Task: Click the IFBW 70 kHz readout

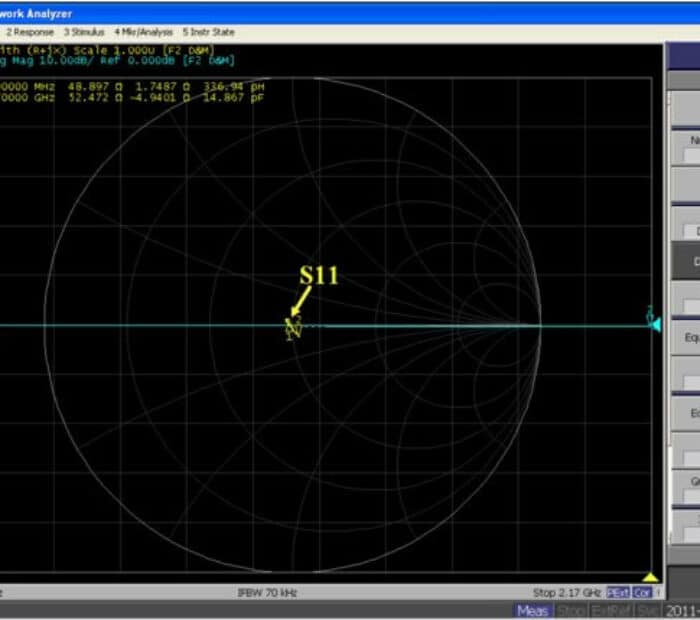Action: point(267,593)
